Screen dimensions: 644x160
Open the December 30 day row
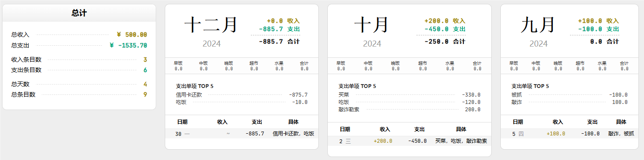(242, 134)
